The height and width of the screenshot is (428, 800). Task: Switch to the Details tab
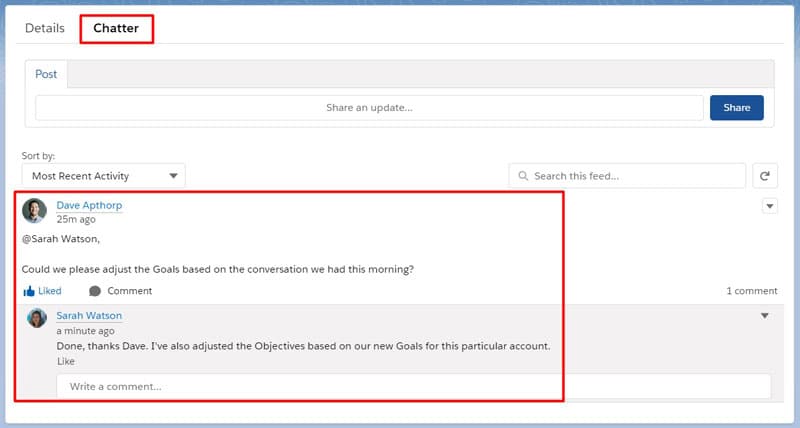[45, 28]
